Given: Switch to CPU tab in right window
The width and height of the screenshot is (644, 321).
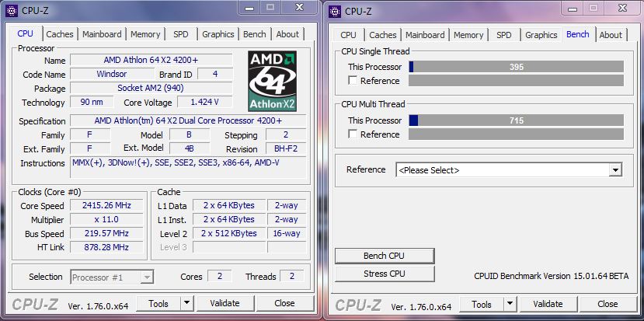Looking at the screenshot, I should 348,35.
